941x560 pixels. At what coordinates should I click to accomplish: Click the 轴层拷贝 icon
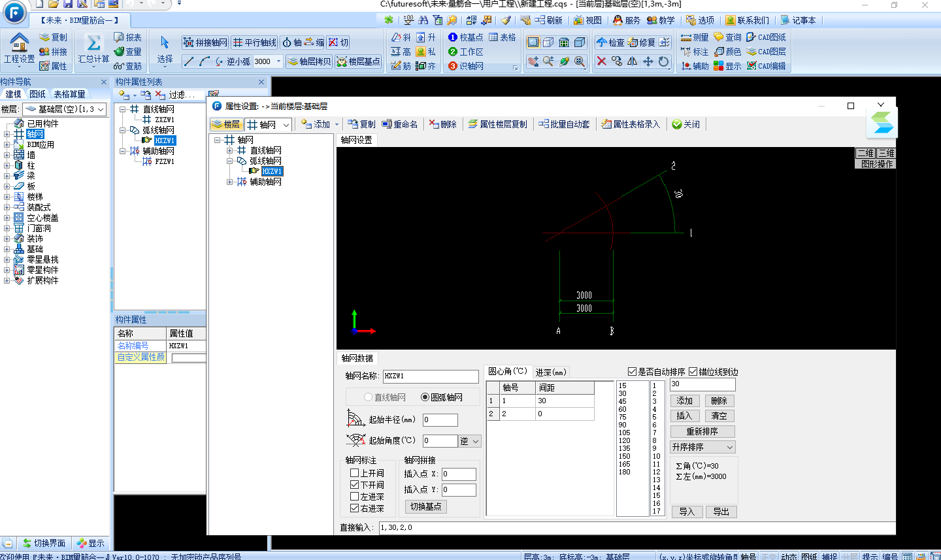pos(309,61)
